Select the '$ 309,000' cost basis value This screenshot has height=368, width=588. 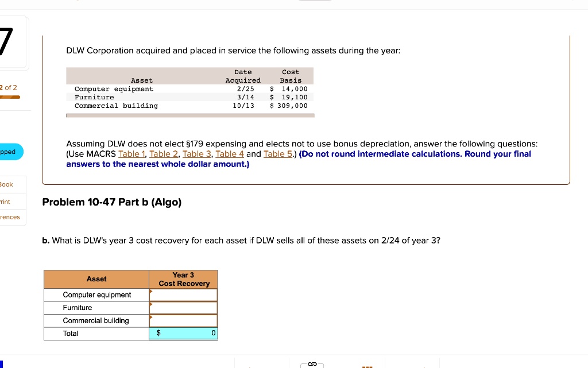click(289, 106)
